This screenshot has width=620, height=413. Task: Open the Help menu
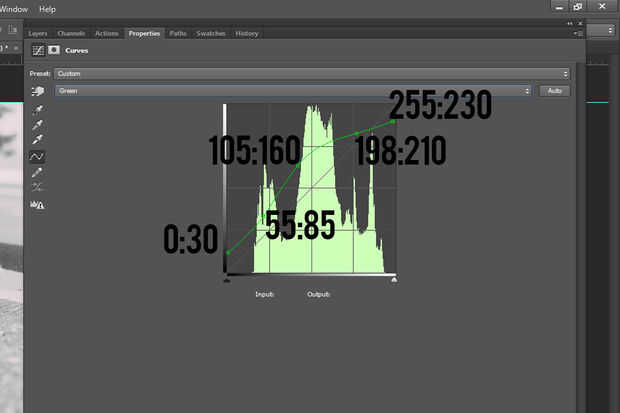pyautogui.click(x=47, y=9)
